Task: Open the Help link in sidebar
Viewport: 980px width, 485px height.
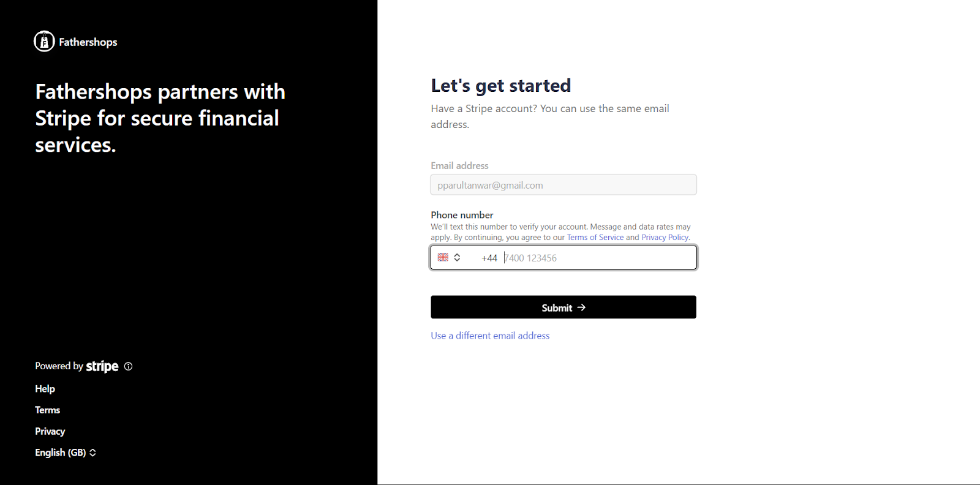Action: (x=45, y=389)
